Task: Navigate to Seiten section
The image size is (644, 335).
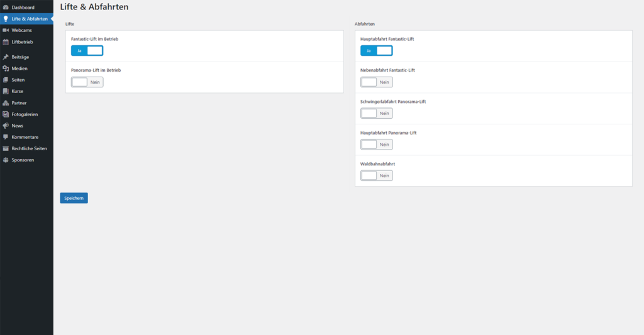Action: click(26, 80)
